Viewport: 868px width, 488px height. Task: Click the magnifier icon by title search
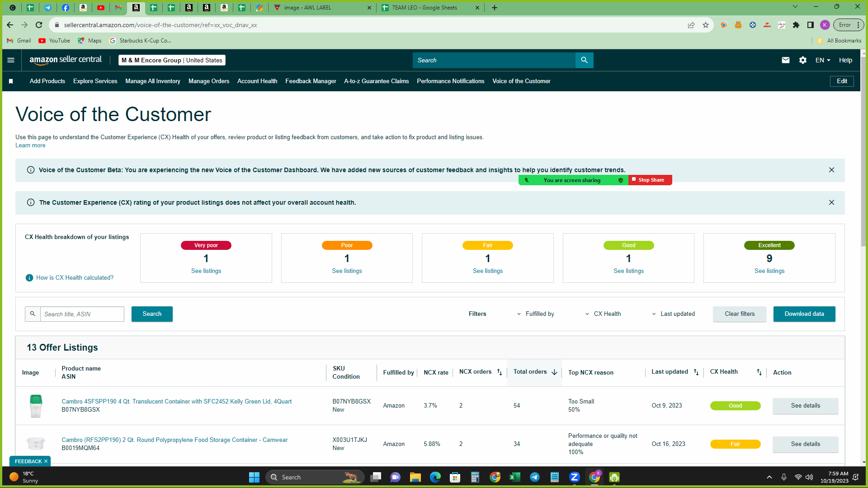coord(33,314)
